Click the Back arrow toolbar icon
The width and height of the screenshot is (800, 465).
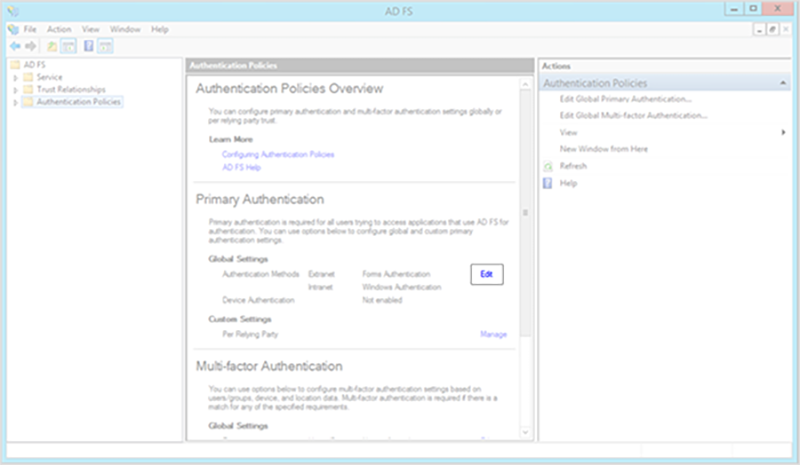[x=15, y=46]
